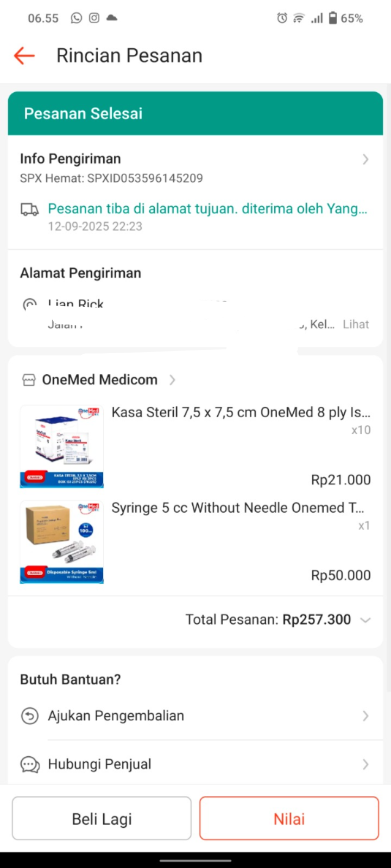Expand Total Pesanan details chevron
The width and height of the screenshot is (391, 868).
click(365, 620)
